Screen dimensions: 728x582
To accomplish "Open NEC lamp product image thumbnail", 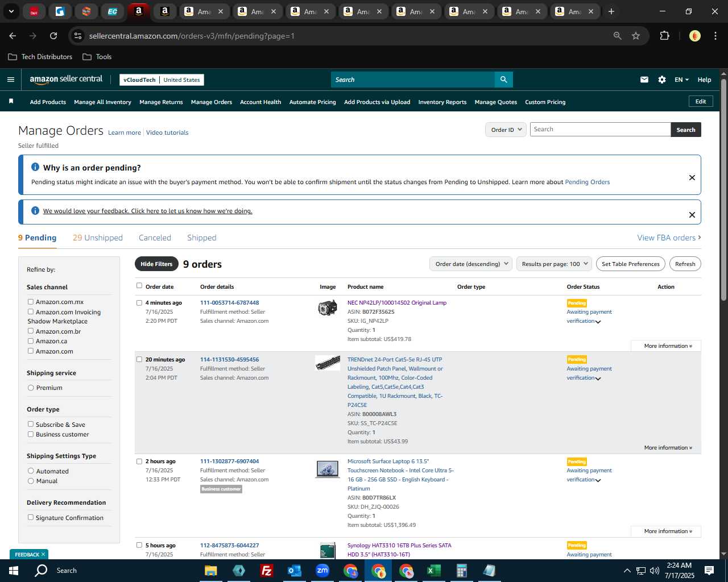I will 328,308.
